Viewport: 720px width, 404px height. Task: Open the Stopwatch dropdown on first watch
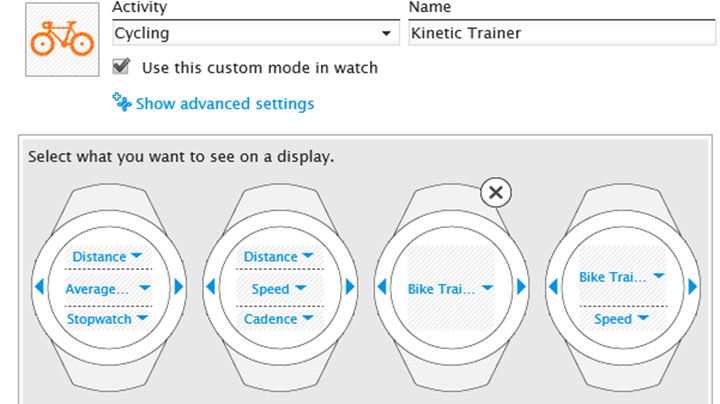108,319
